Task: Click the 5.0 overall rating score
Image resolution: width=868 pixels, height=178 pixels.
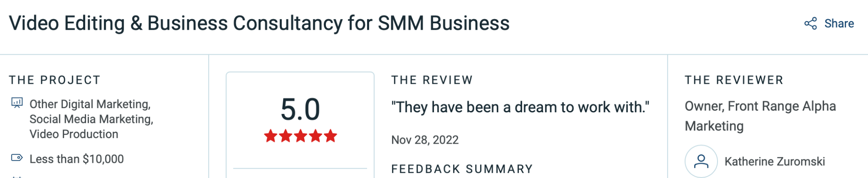Action: coord(300,109)
